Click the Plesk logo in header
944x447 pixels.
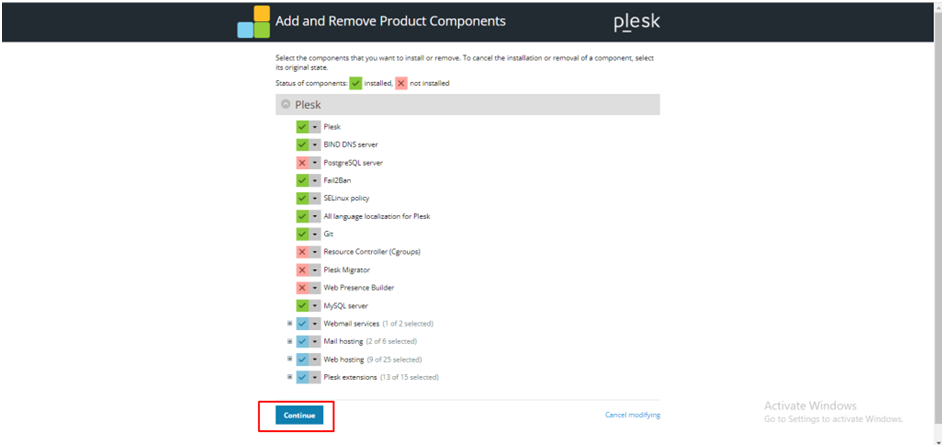(x=636, y=22)
